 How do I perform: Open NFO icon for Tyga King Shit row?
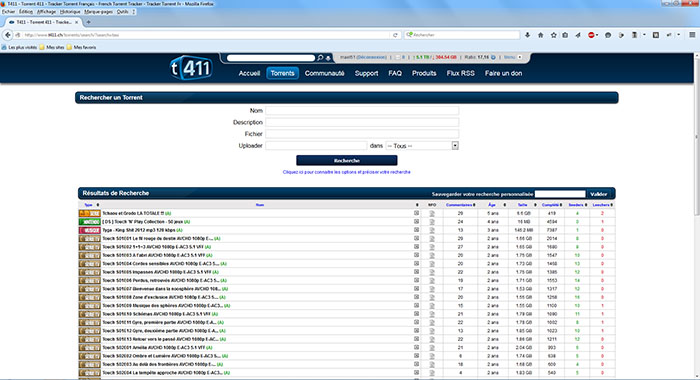tap(432, 230)
